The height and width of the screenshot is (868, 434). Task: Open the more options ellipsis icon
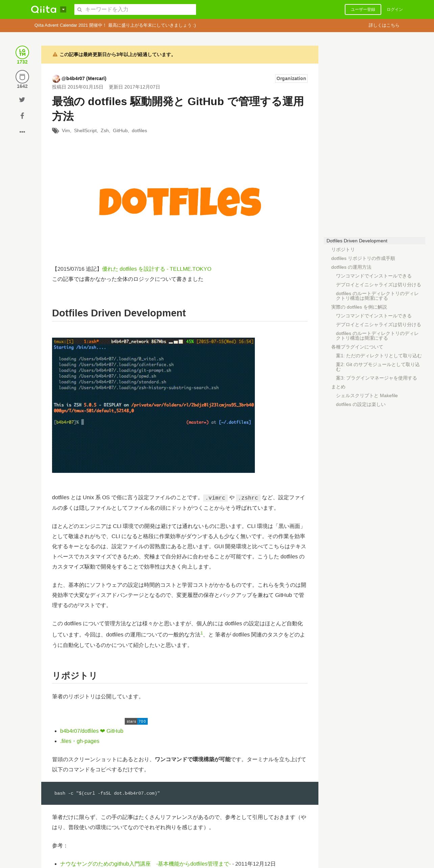tap(22, 132)
